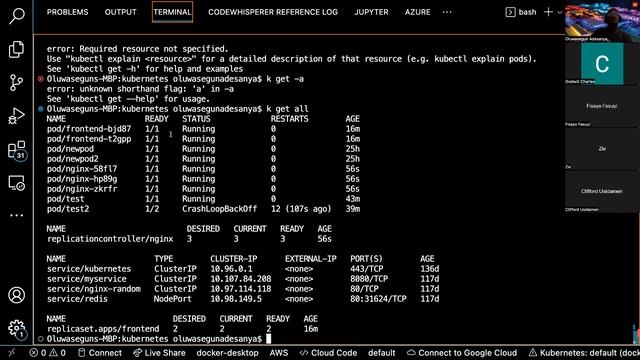Click the terminal prompt input cursor
The width and height of the screenshot is (640, 360).
[269, 339]
